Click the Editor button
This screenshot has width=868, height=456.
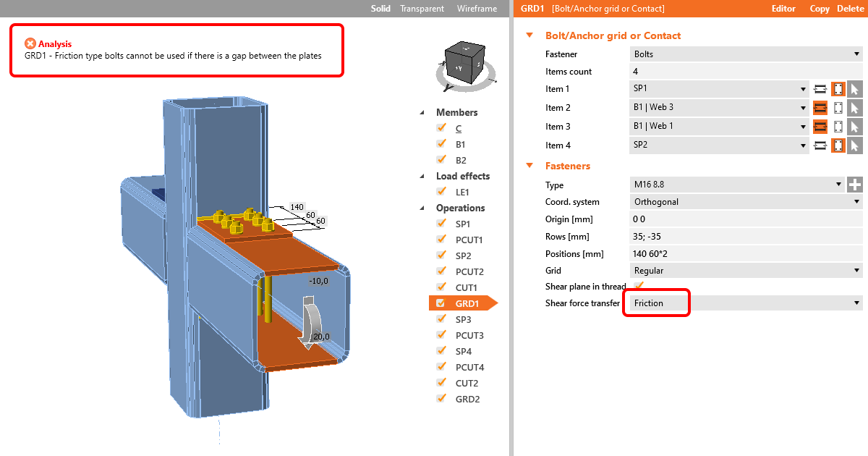click(x=783, y=9)
